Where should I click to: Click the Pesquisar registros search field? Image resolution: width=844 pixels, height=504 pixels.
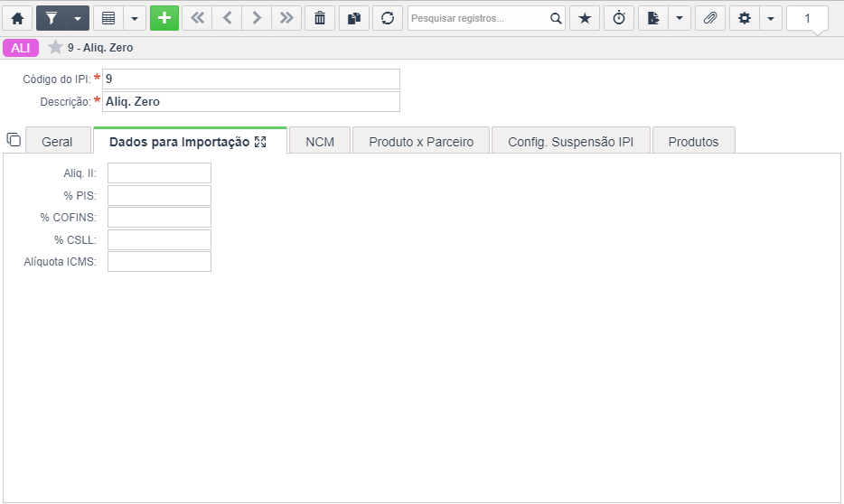[478, 18]
